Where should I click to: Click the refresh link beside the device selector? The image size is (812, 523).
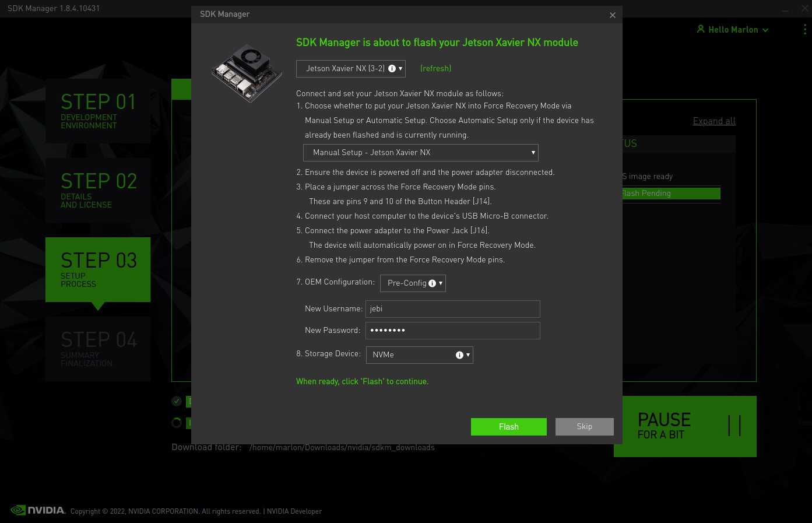tap(435, 68)
